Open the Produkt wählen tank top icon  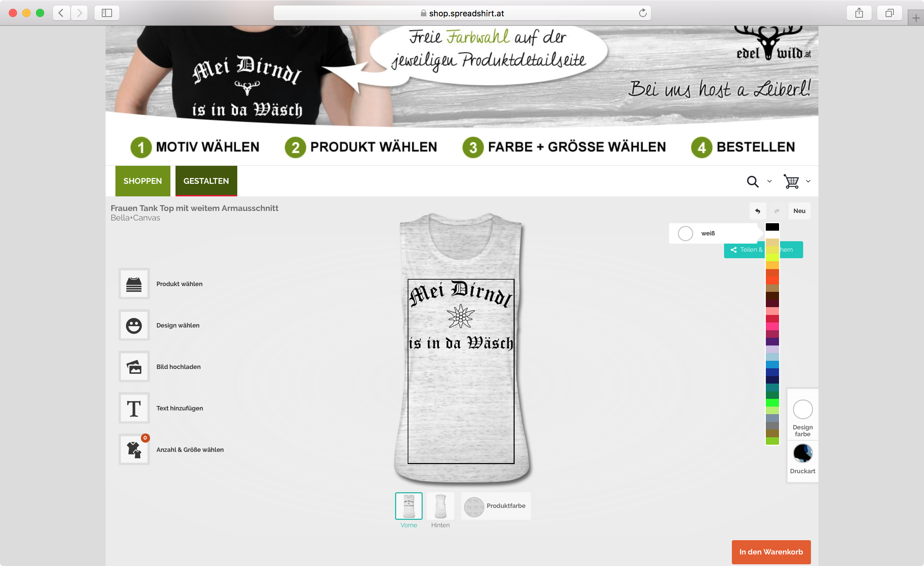pyautogui.click(x=134, y=284)
